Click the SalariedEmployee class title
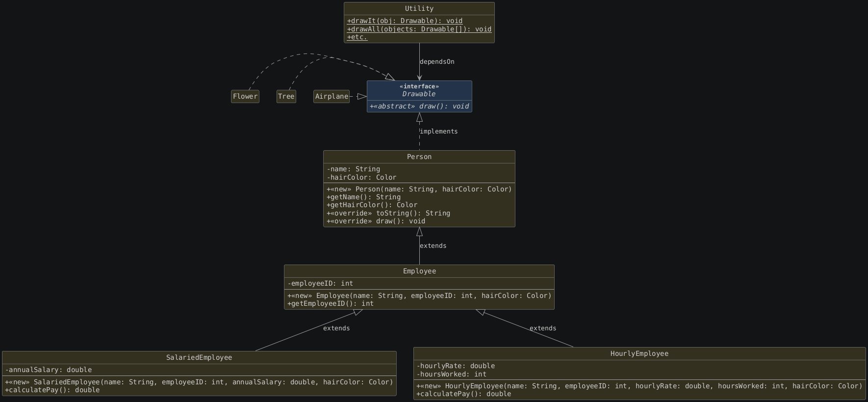The height and width of the screenshot is (402, 868). (199, 358)
